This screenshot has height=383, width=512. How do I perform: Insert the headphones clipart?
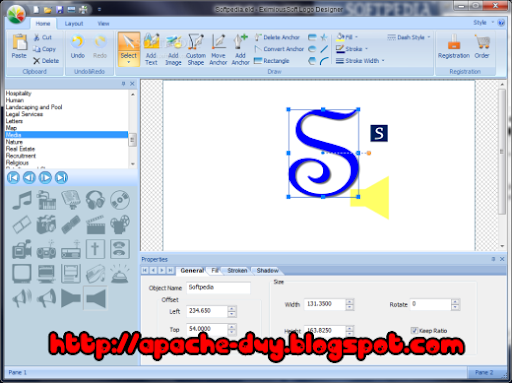click(95, 200)
